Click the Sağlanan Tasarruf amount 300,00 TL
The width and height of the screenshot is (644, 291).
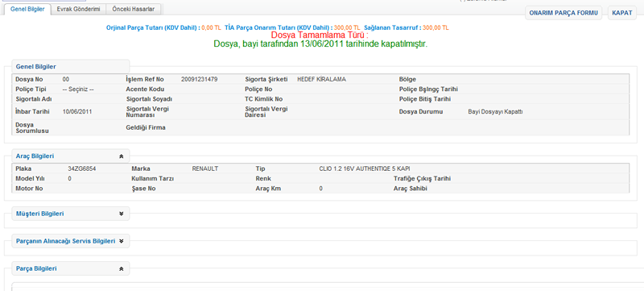point(436,27)
